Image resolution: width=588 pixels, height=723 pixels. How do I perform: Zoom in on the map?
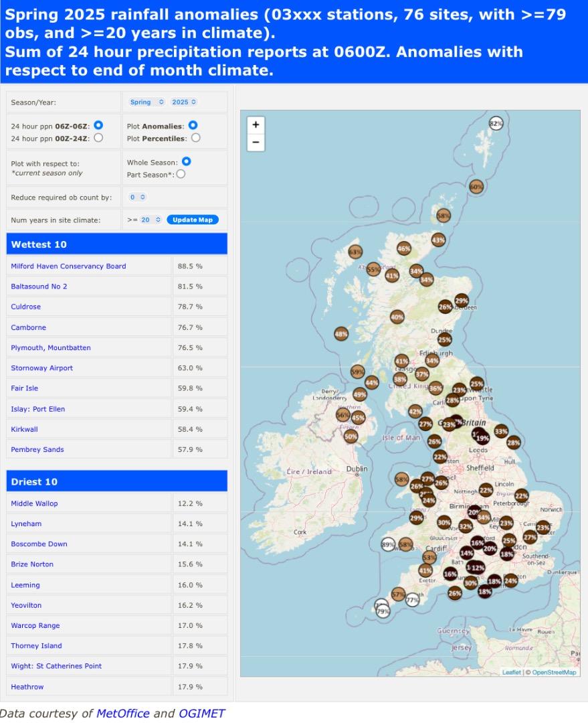[256, 125]
